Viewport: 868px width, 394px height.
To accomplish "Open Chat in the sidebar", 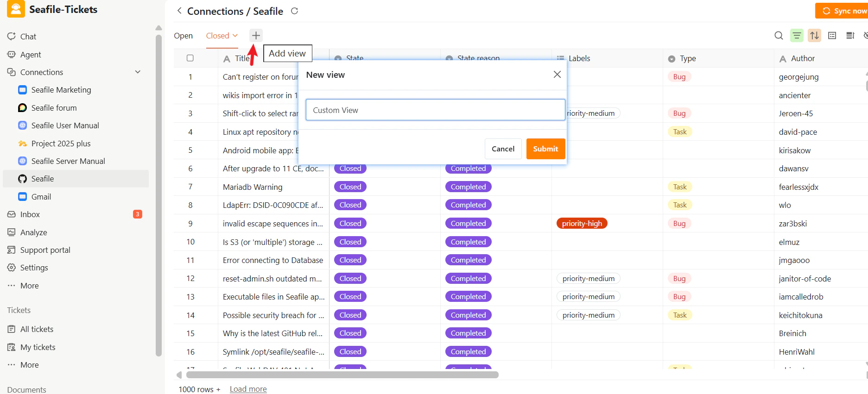I will pos(28,37).
